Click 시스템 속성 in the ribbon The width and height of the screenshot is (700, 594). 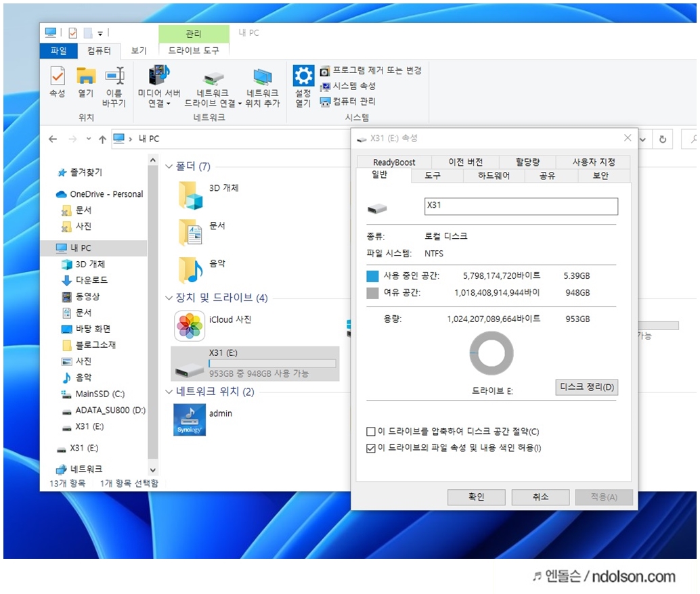pos(348,86)
